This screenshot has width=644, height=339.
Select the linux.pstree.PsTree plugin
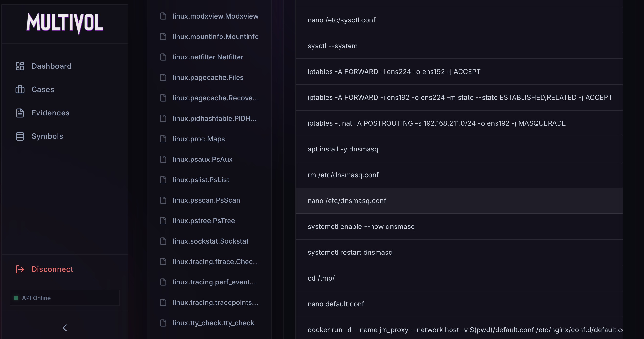point(203,221)
